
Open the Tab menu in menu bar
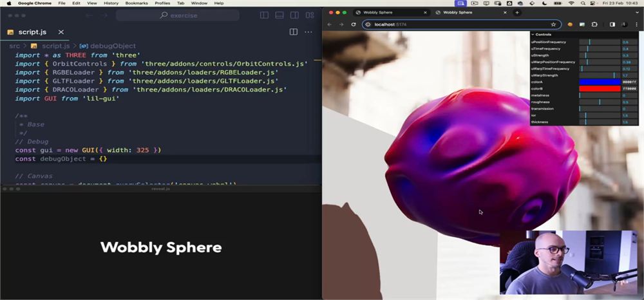(180, 3)
